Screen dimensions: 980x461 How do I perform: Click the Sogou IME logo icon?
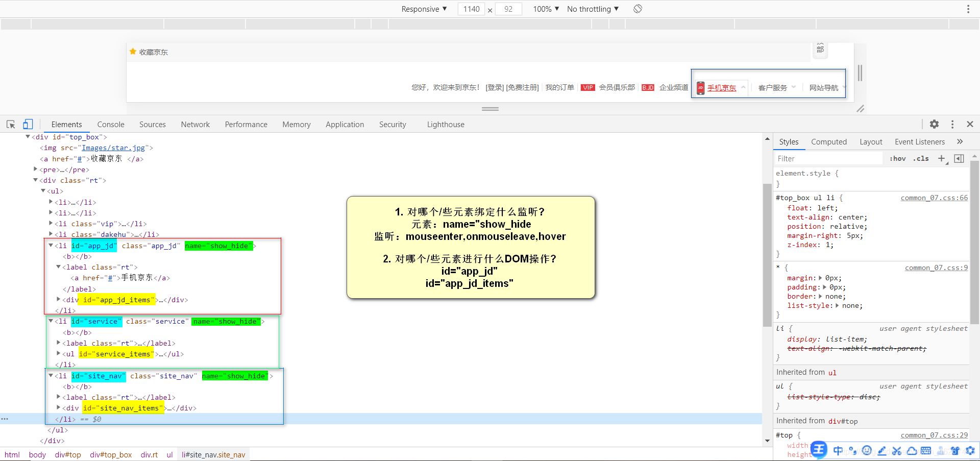pyautogui.click(x=818, y=450)
